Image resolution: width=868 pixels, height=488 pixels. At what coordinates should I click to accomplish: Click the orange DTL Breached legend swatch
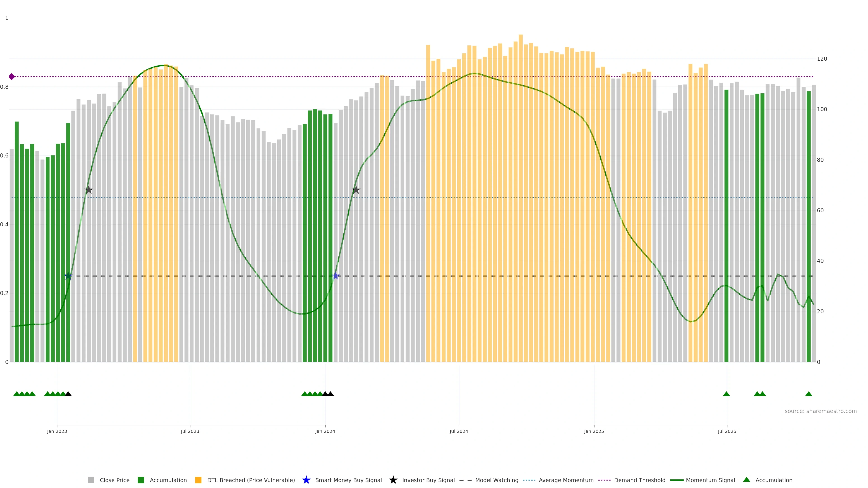(x=198, y=480)
